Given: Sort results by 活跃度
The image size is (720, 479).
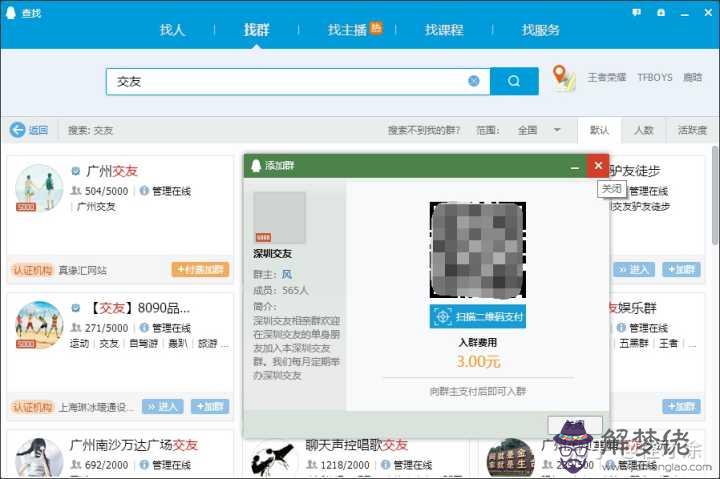Looking at the screenshot, I should pyautogui.click(x=692, y=130).
